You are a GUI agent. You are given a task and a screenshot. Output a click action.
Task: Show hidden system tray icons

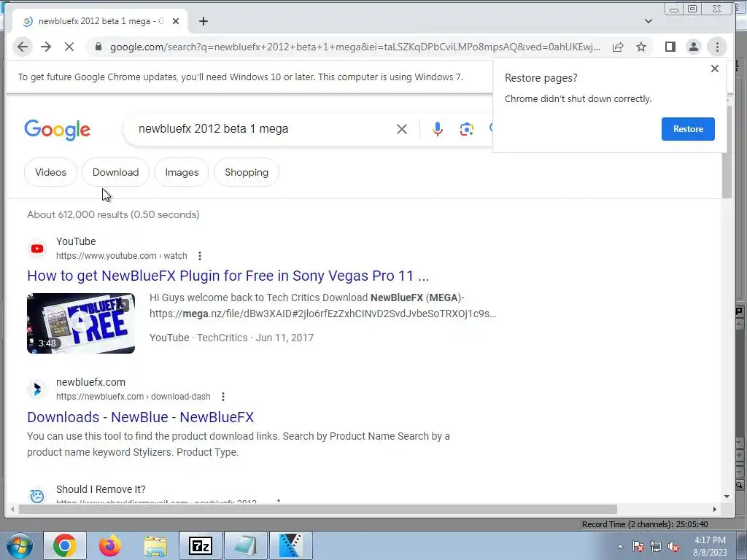(620, 546)
